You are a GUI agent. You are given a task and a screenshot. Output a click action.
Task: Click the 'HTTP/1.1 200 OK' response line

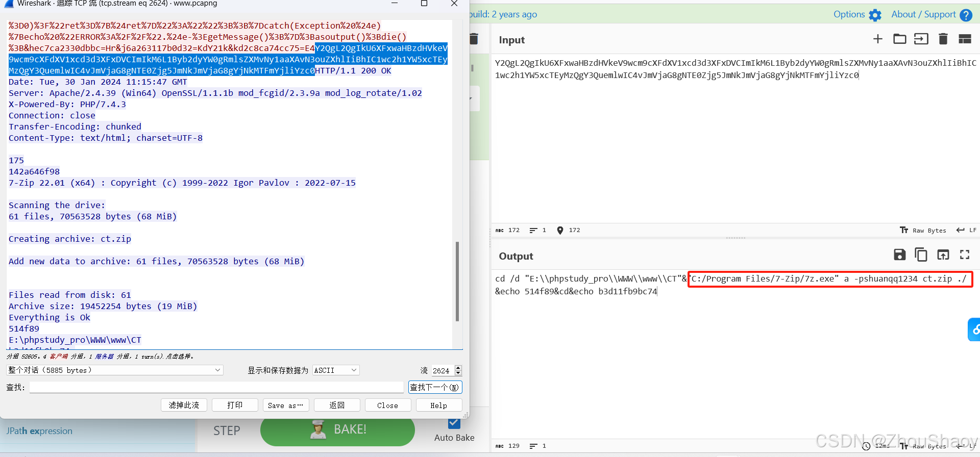pos(353,70)
